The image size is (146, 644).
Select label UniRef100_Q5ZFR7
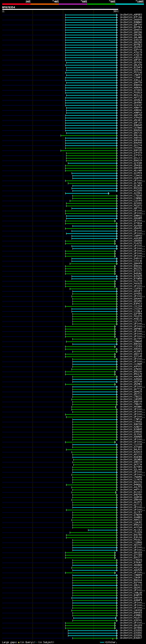click(x=131, y=47)
